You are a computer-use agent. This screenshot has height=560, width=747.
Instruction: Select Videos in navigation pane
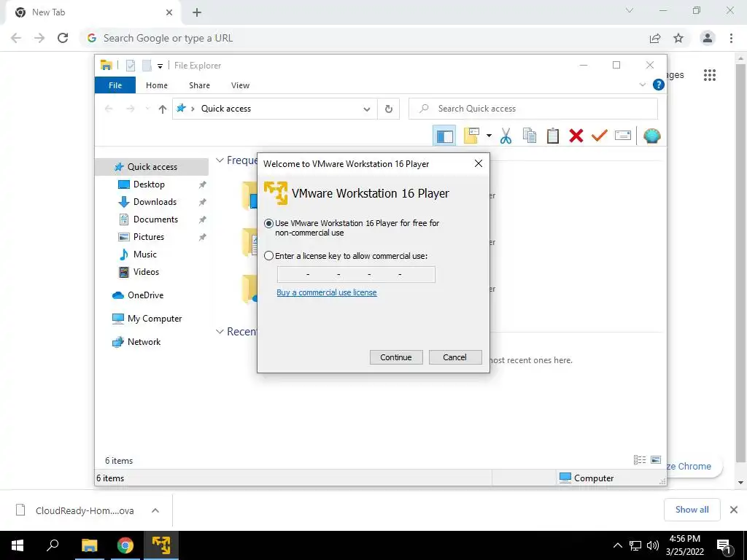tap(146, 272)
